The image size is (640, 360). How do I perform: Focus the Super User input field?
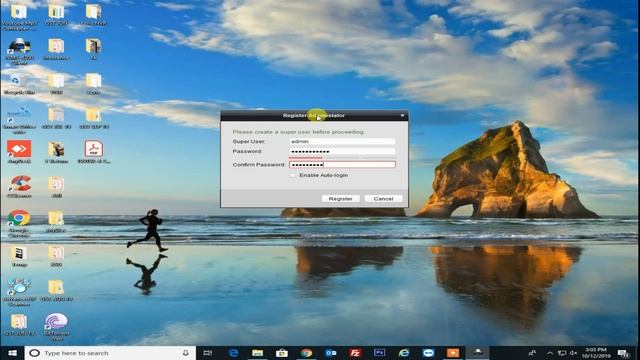point(342,141)
